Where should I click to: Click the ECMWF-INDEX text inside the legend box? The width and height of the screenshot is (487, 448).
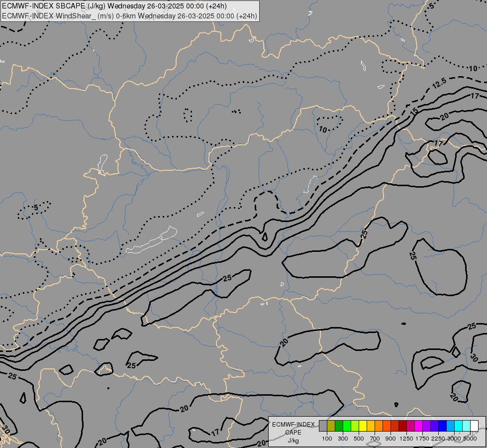point(293,425)
